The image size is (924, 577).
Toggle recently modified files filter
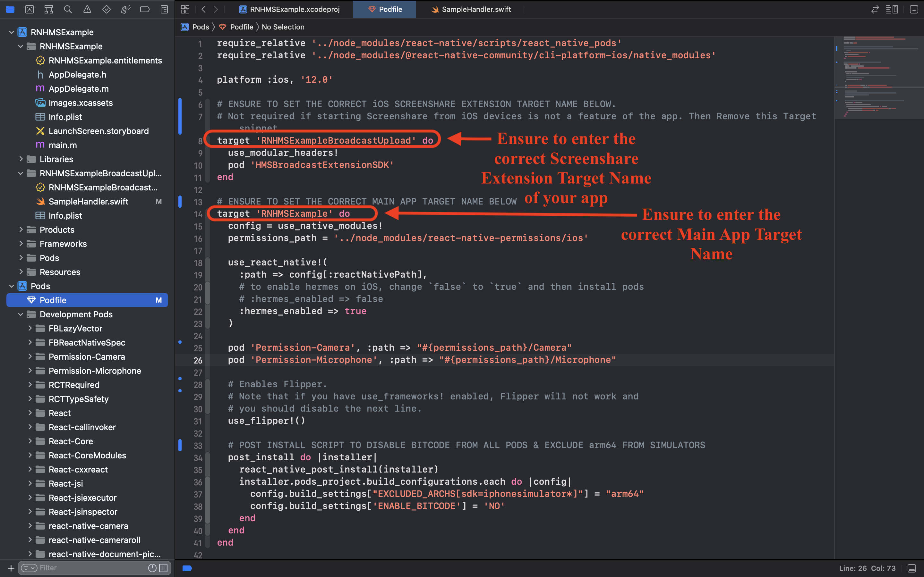click(x=152, y=568)
